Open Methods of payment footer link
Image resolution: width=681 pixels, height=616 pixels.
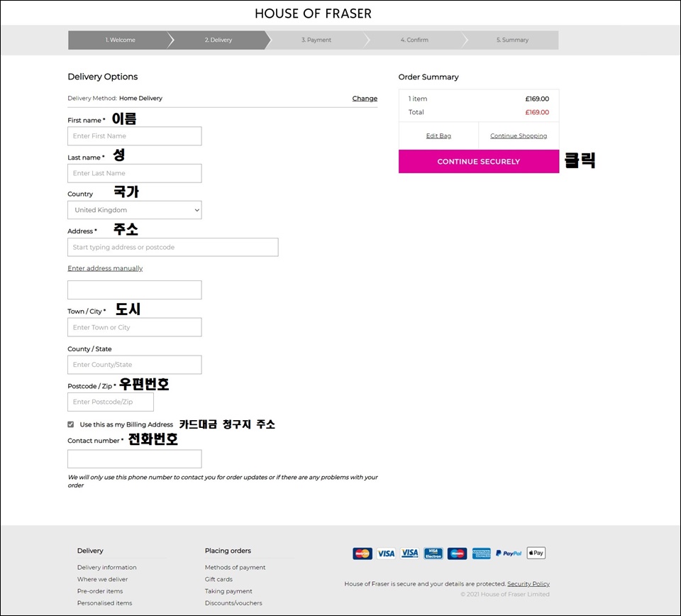(x=235, y=567)
